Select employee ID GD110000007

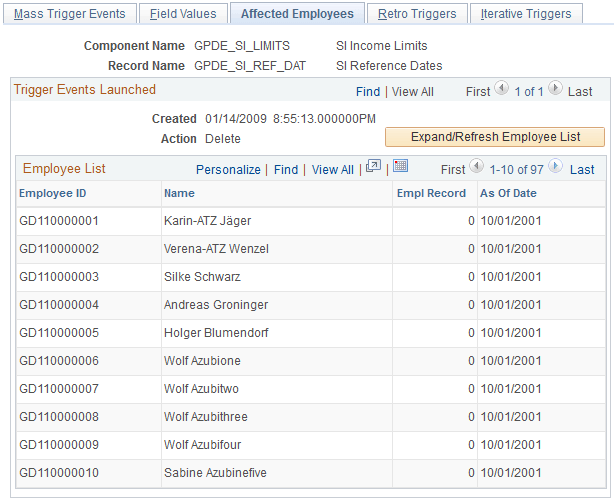point(59,389)
